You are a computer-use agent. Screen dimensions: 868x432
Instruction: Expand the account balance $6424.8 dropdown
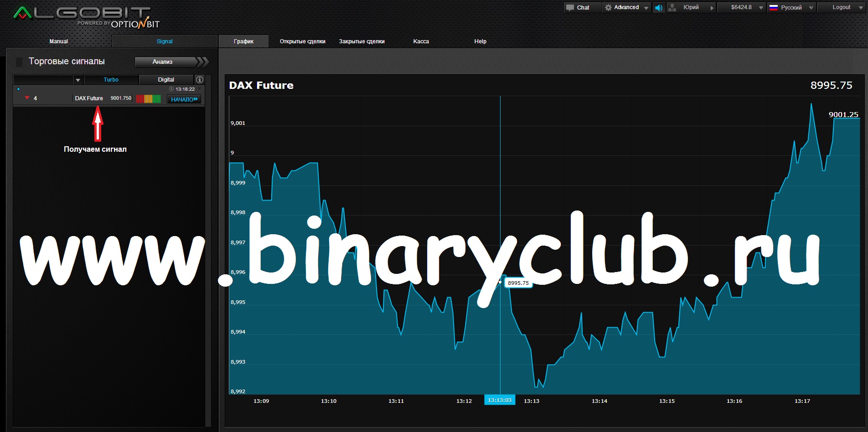(761, 8)
